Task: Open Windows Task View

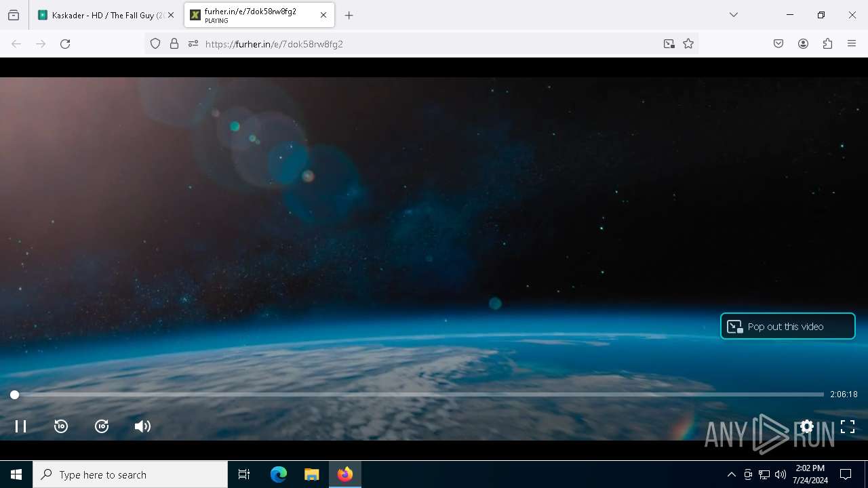Action: pyautogui.click(x=244, y=474)
